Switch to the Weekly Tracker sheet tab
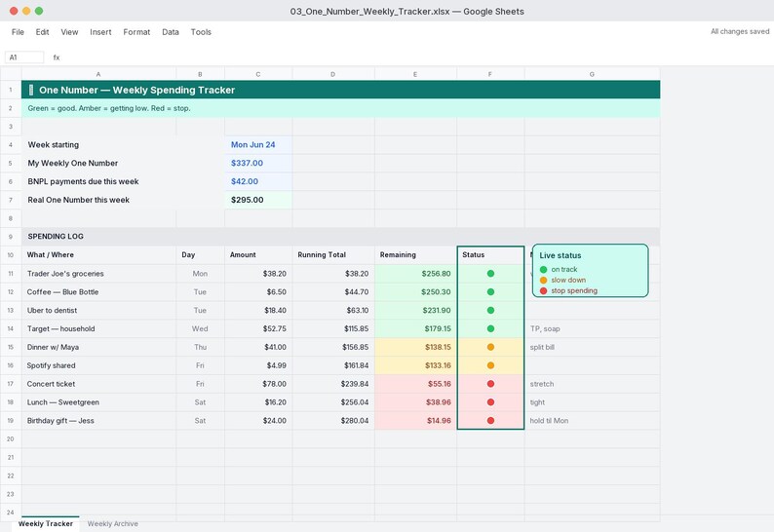This screenshot has width=774, height=532. 46,523
